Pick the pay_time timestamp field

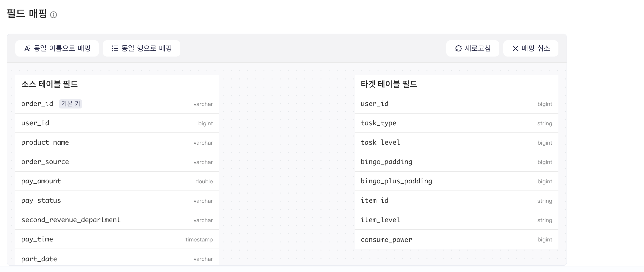point(117,239)
